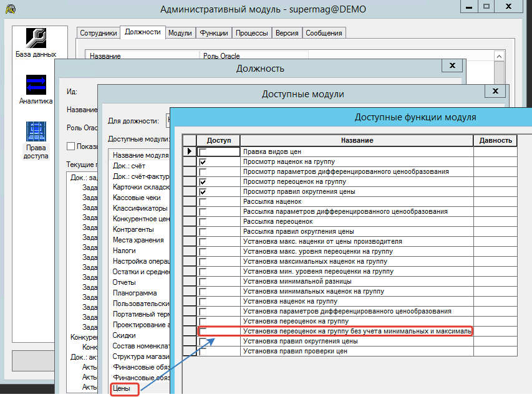This screenshot has width=532, height=397.
Task: Click the Доступ column header
Action: [218, 140]
